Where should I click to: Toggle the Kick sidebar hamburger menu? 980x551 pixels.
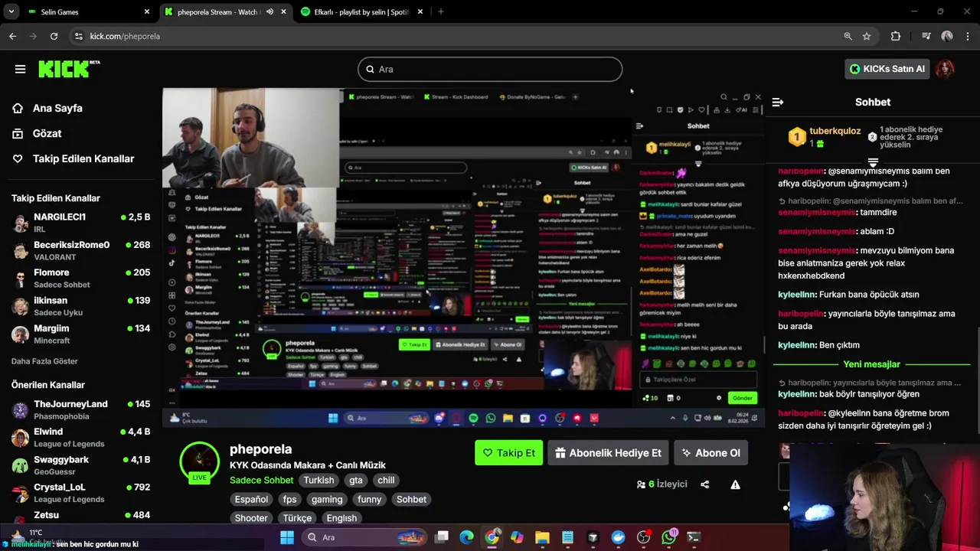pyautogui.click(x=20, y=69)
